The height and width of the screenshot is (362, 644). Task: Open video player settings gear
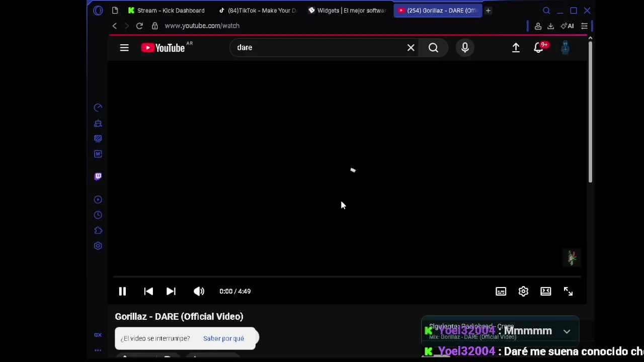(523, 291)
